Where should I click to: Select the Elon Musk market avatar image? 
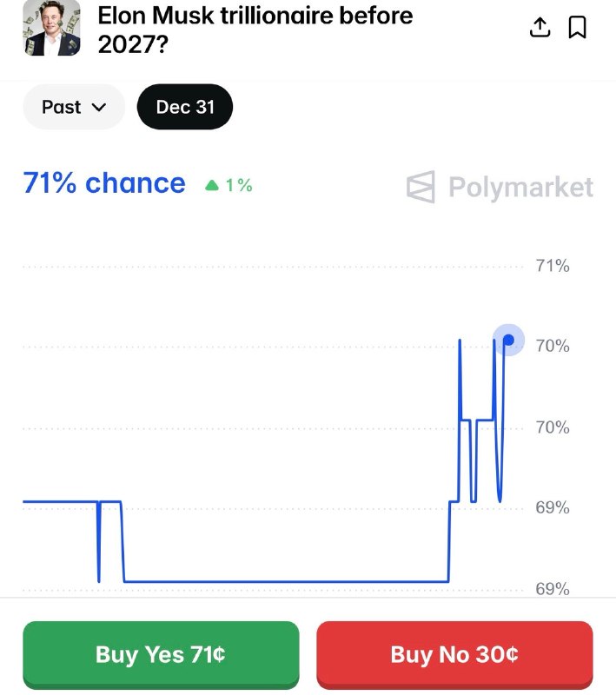50,29
